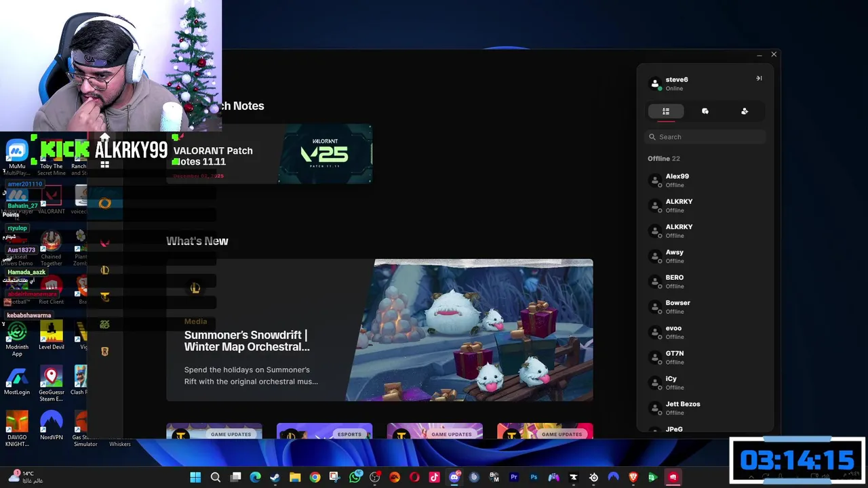Open NordVPN desktop shortcut

(52, 426)
